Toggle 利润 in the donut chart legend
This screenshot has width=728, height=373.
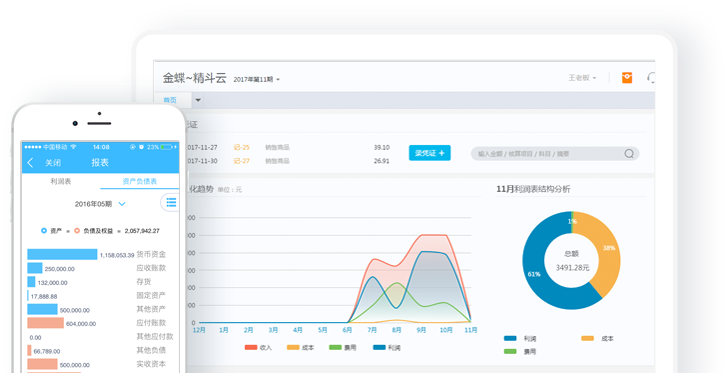pyautogui.click(x=520, y=339)
